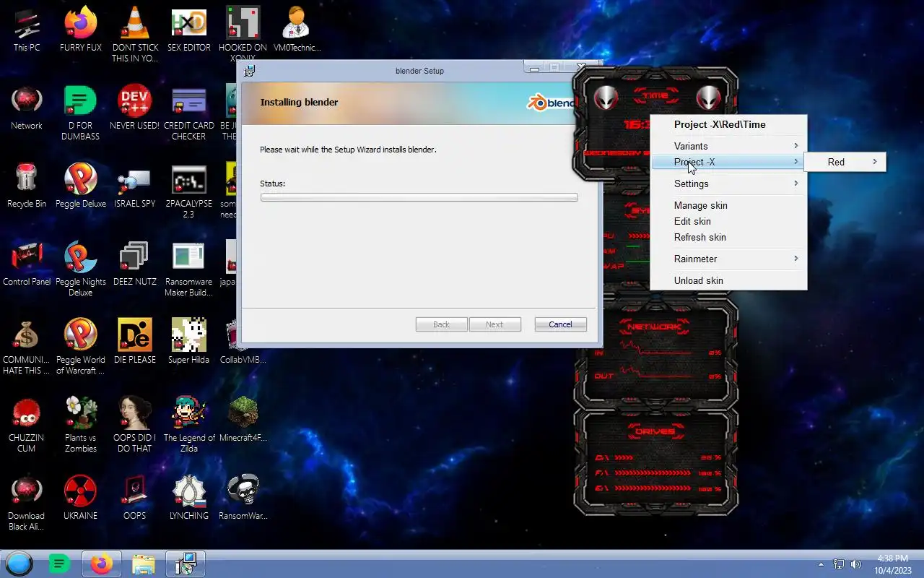Open the Minecraft4F desktop shortcut
This screenshot has height=578, width=924.
tap(243, 419)
